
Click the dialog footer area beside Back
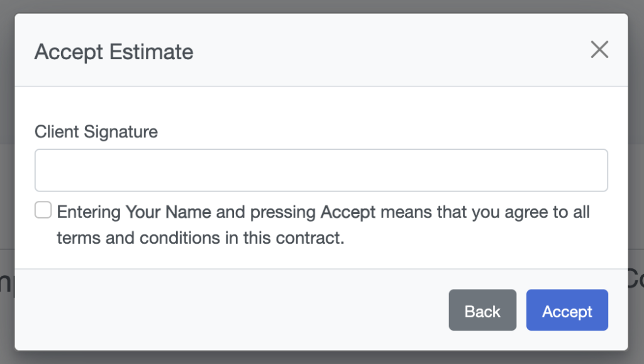click(x=230, y=310)
